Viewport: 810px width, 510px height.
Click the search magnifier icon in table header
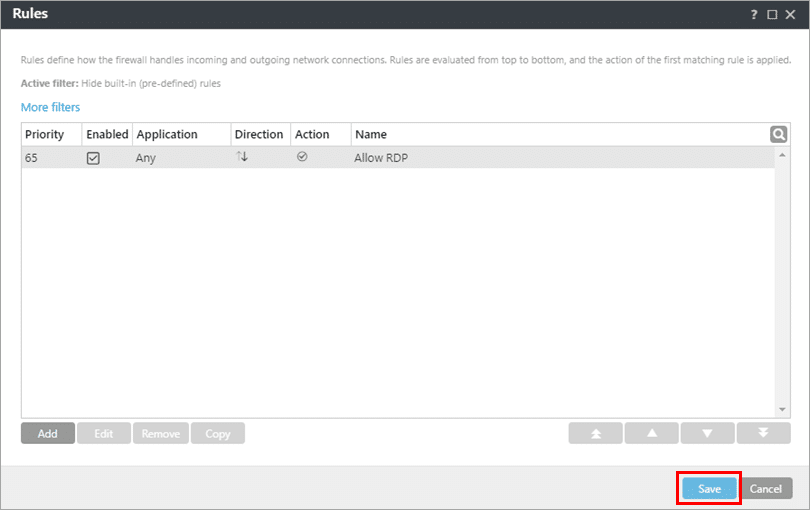coord(778,134)
